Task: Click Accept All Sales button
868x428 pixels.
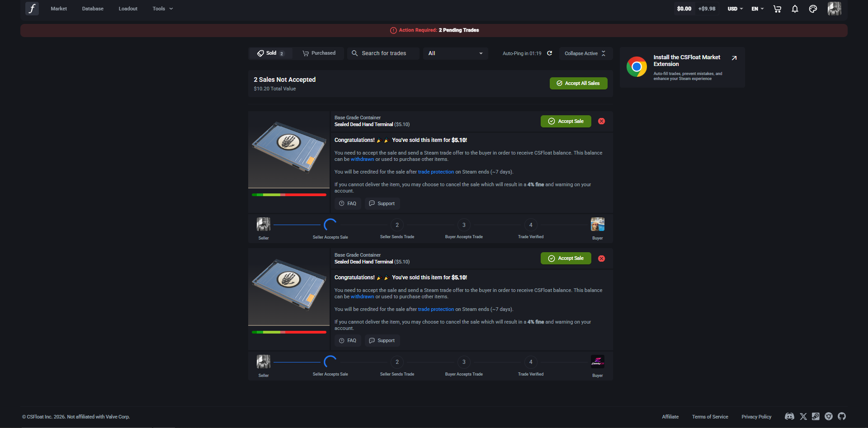Action: click(x=578, y=83)
